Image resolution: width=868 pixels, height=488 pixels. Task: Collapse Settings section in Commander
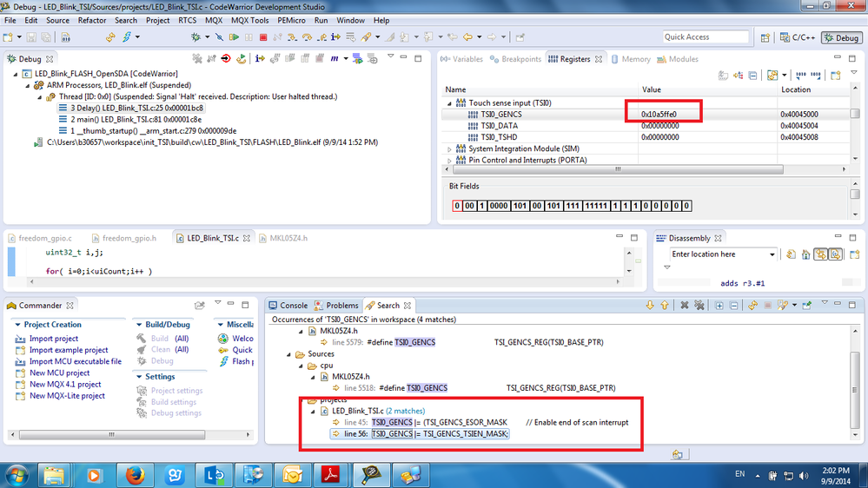139,377
